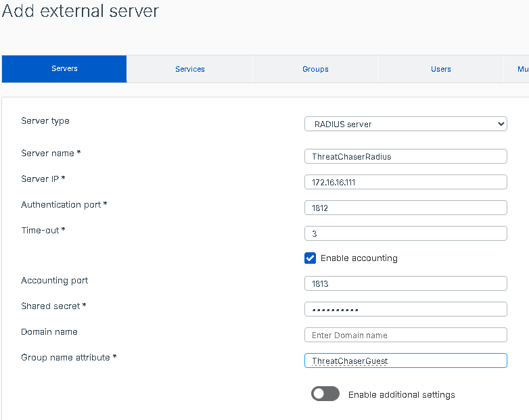Click the empty Domain name field

[x=405, y=335]
